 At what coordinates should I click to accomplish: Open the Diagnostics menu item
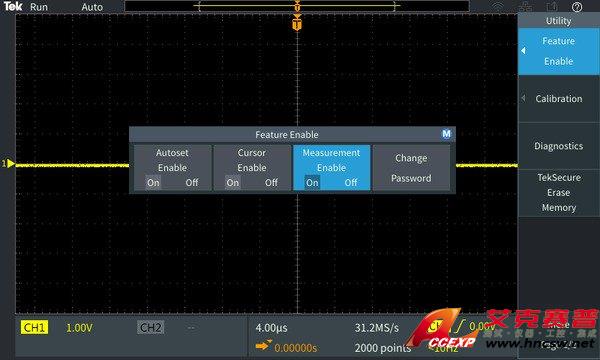click(x=559, y=146)
